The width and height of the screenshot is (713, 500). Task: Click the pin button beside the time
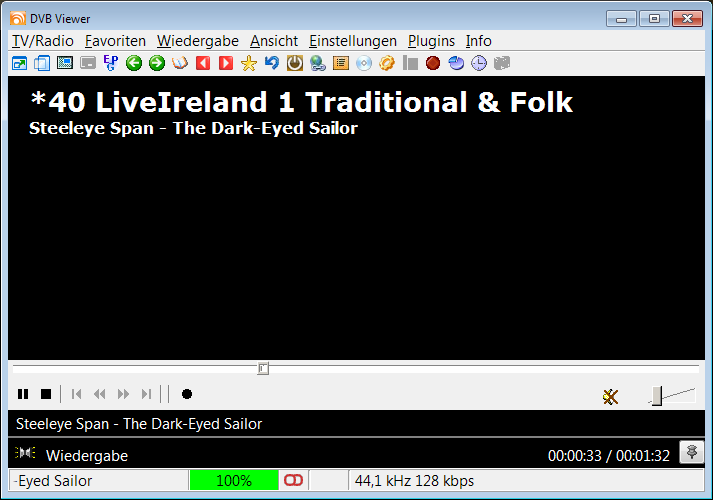[x=692, y=452]
